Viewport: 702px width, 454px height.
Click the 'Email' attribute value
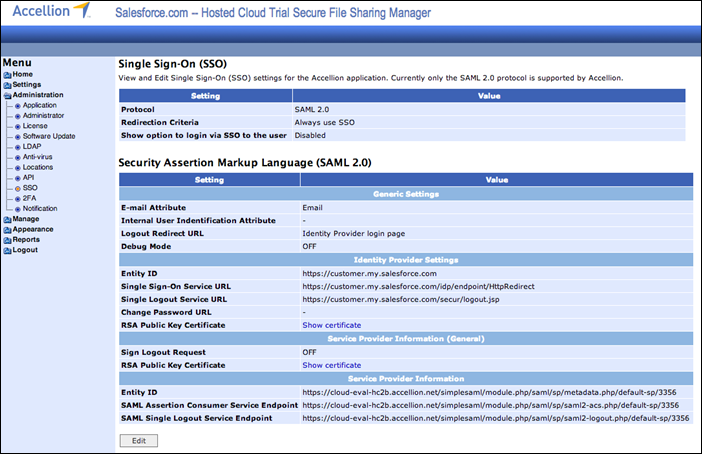[x=312, y=208]
